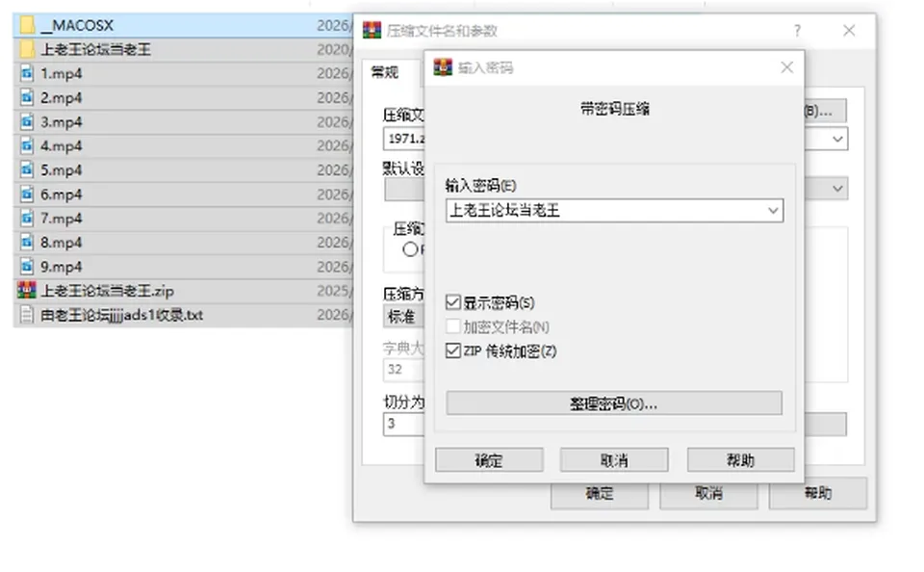Viewport: 924px width, 572px height.
Task: Click 帮助 in the 压缩文件名和参数 dialog
Action: click(x=818, y=494)
